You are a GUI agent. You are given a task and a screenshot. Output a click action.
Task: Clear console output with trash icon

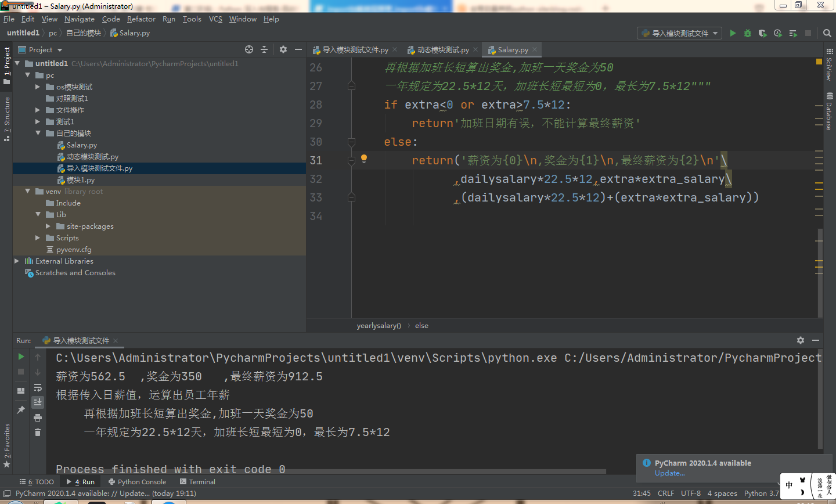[x=38, y=433]
